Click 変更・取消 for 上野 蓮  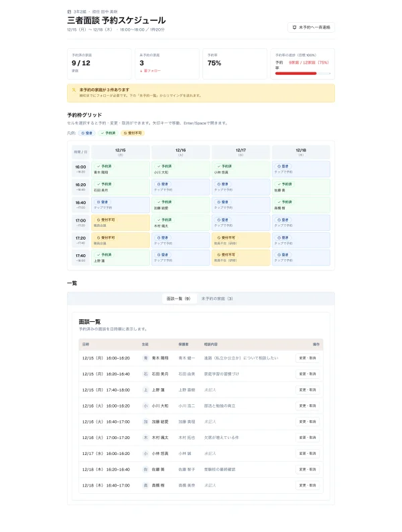pos(308,390)
